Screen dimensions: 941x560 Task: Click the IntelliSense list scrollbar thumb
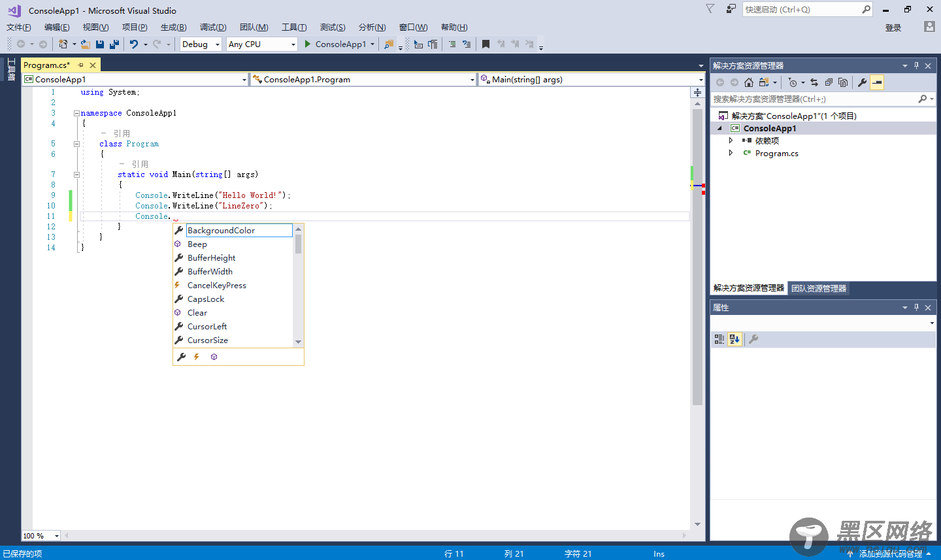298,244
